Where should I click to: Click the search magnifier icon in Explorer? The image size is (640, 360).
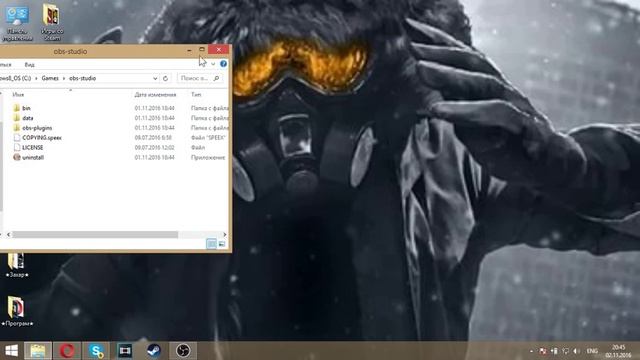216,78
